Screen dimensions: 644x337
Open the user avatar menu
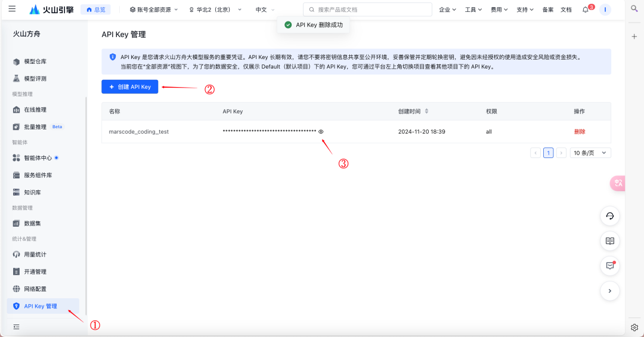[605, 10]
